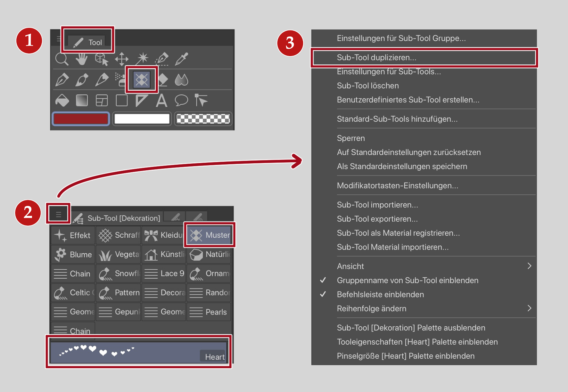The image size is (568, 392).
Task: Pick the red main color swatch
Action: [x=81, y=119]
